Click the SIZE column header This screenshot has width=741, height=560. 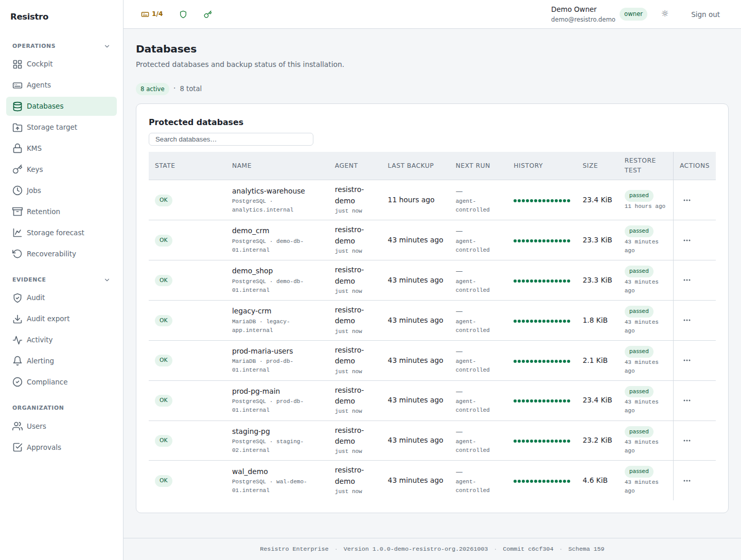[590, 166]
